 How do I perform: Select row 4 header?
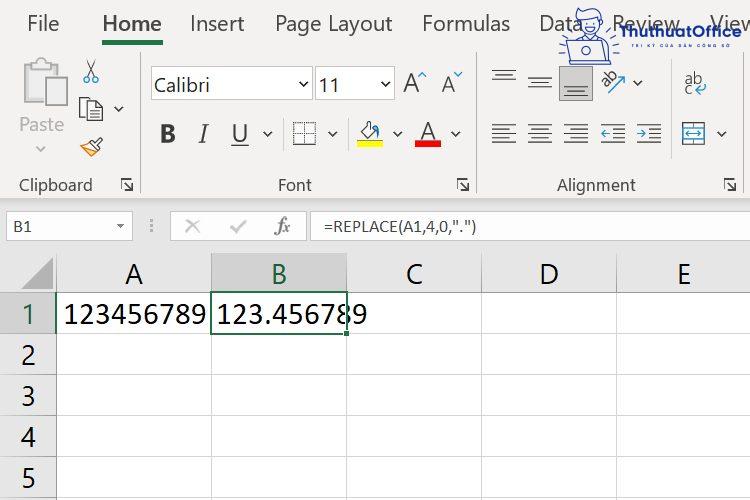pos(28,437)
